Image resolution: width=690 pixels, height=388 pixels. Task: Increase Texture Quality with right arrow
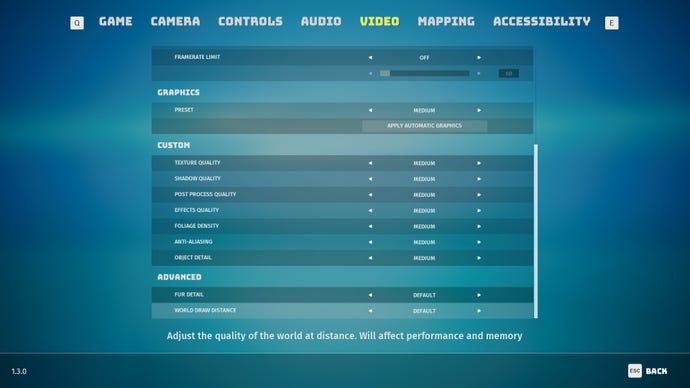pyautogui.click(x=479, y=163)
